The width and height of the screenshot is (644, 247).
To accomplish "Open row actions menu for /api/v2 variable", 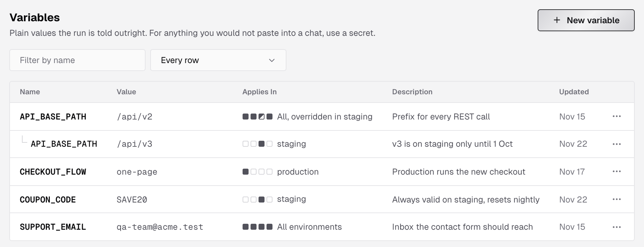I will coord(617,117).
